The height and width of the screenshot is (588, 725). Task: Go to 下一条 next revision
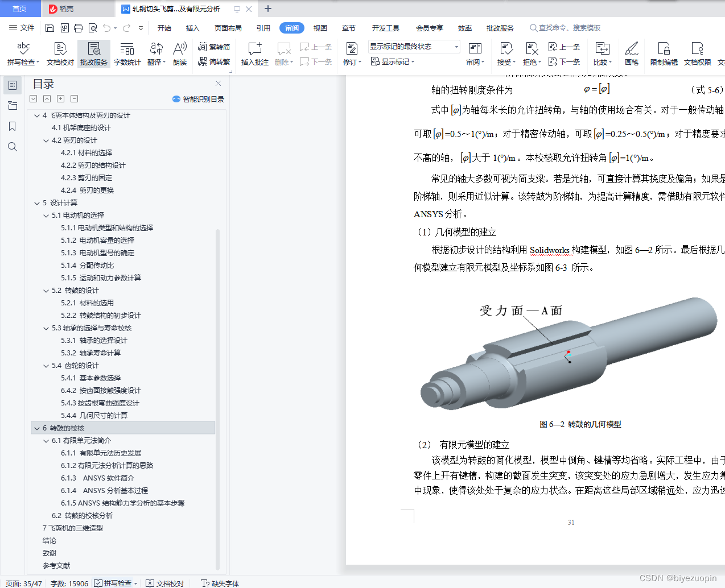[564, 61]
